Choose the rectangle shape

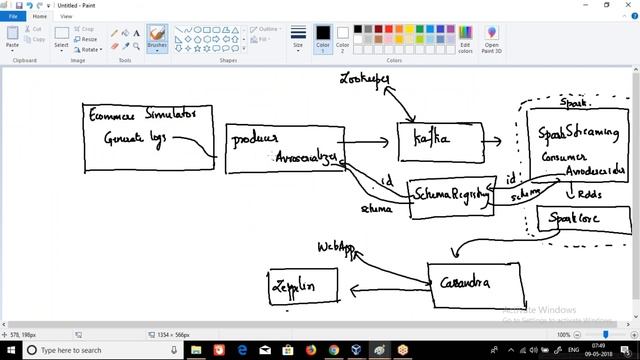207,30
